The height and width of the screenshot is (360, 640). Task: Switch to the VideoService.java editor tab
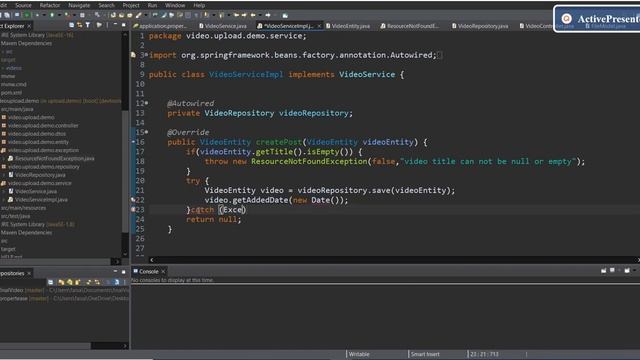[223, 26]
